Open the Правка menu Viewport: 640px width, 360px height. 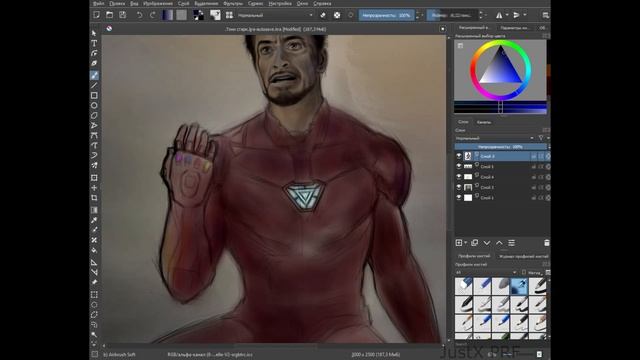[117, 3]
